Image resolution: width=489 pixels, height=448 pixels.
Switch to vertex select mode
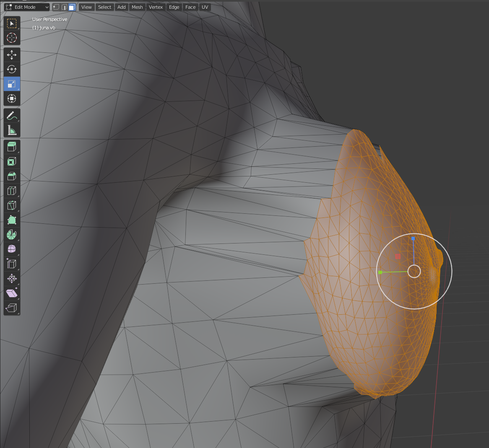pos(56,7)
